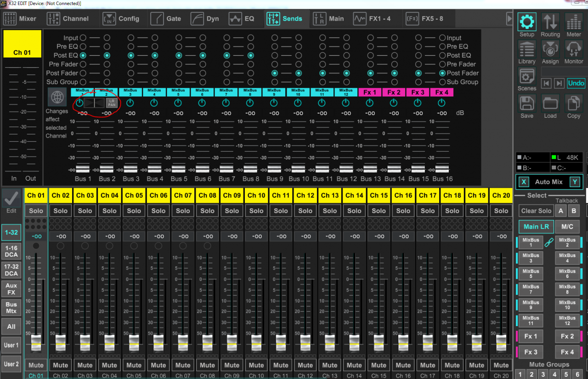Show the Bus Mtx layer

(x=11, y=308)
